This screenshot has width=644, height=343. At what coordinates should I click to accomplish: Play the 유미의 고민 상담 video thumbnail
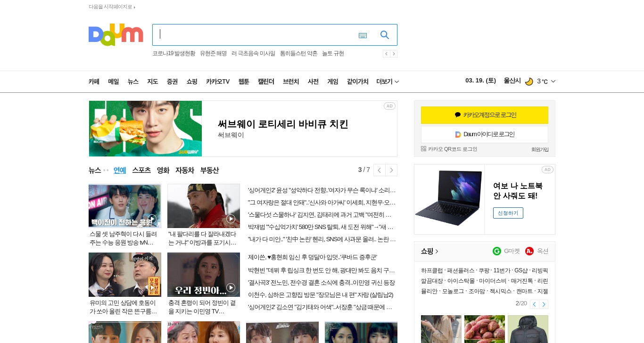tap(125, 275)
